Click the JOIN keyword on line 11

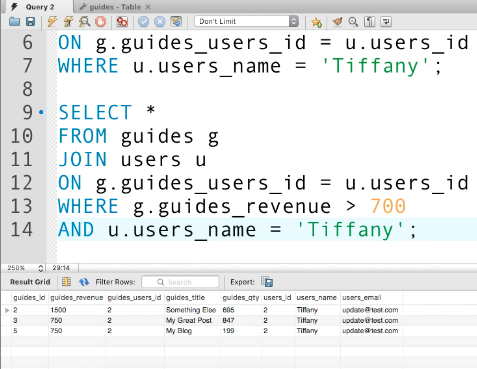click(x=83, y=159)
